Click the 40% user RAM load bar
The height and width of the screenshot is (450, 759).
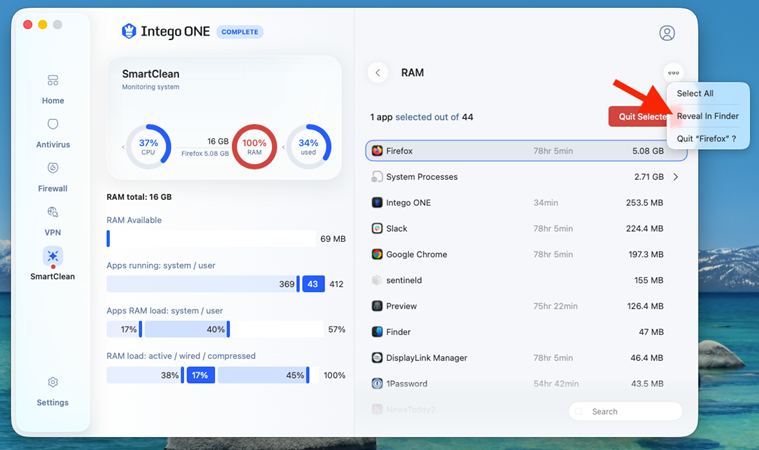tap(187, 329)
